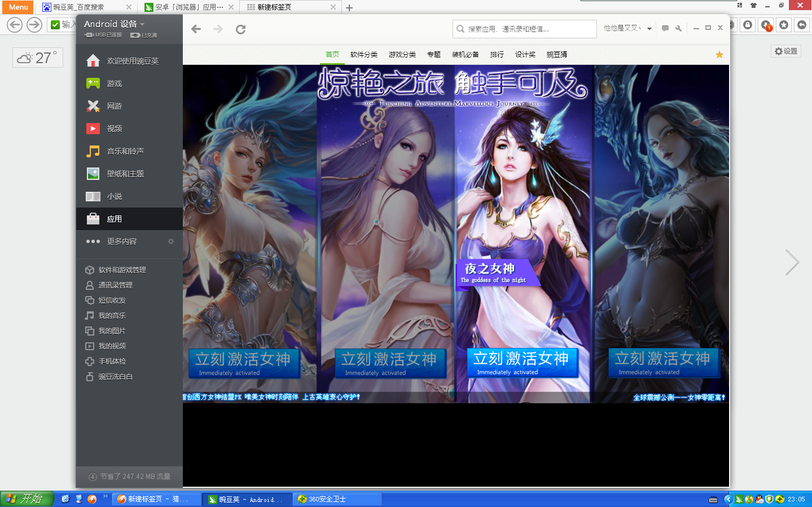This screenshot has width=812, height=507.
Task: Switch to 360安全卫士 in the taskbar
Action: point(337,499)
